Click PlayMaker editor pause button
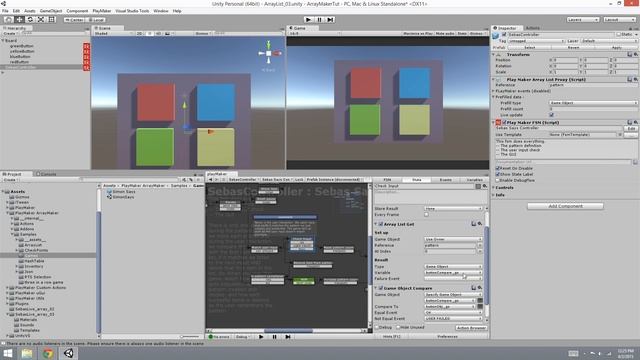The image size is (640, 360). pos(274,337)
